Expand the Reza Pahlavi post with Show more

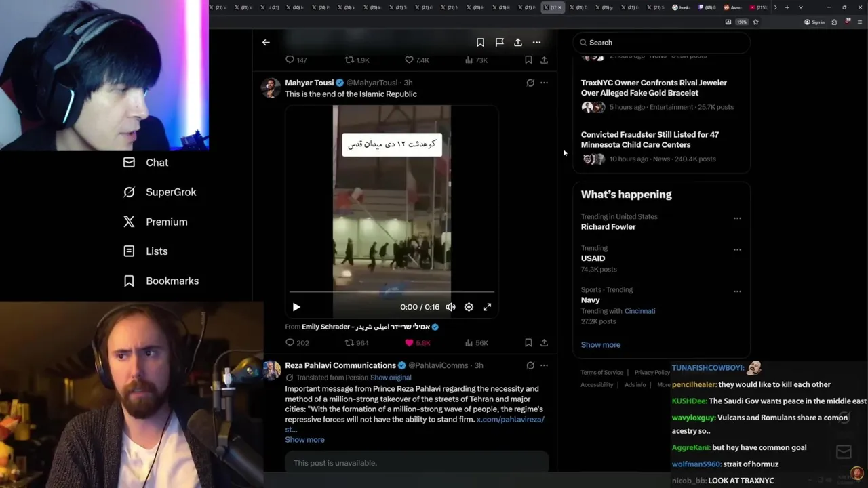[x=304, y=439]
